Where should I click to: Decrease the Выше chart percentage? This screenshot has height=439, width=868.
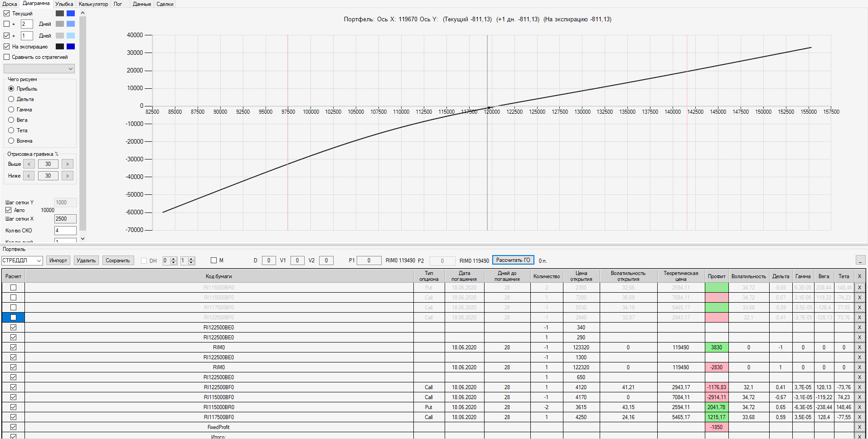29,164
